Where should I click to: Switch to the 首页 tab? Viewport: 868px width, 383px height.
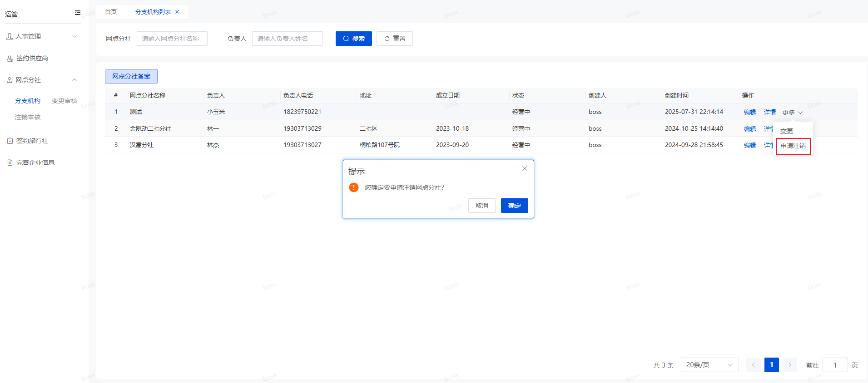coord(111,12)
